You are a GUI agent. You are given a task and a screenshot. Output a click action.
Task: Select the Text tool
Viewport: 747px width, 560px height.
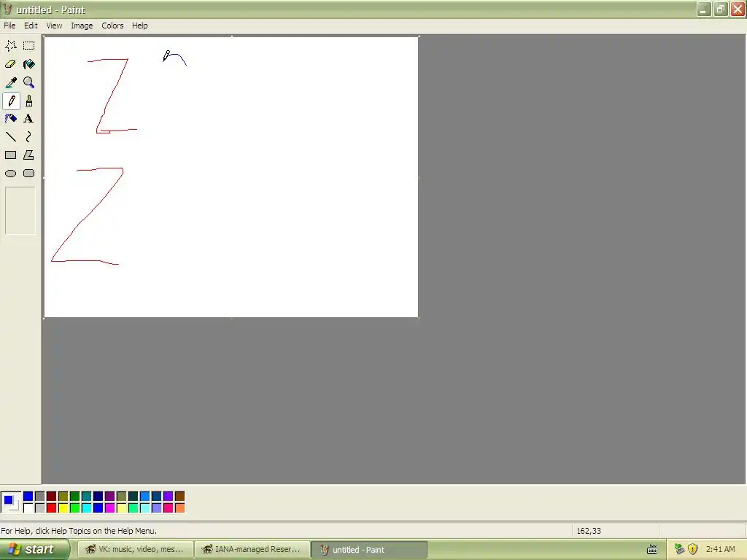pos(29,119)
